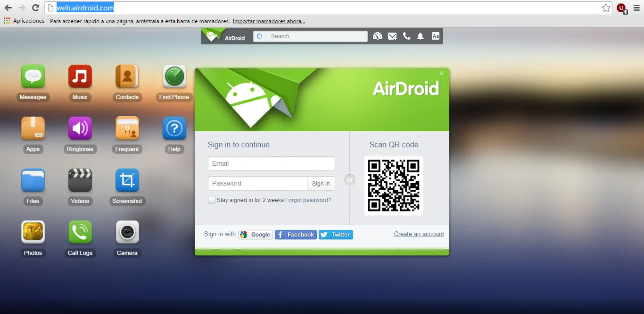
Task: Click the uBlock extension icon
Action: pos(622,8)
